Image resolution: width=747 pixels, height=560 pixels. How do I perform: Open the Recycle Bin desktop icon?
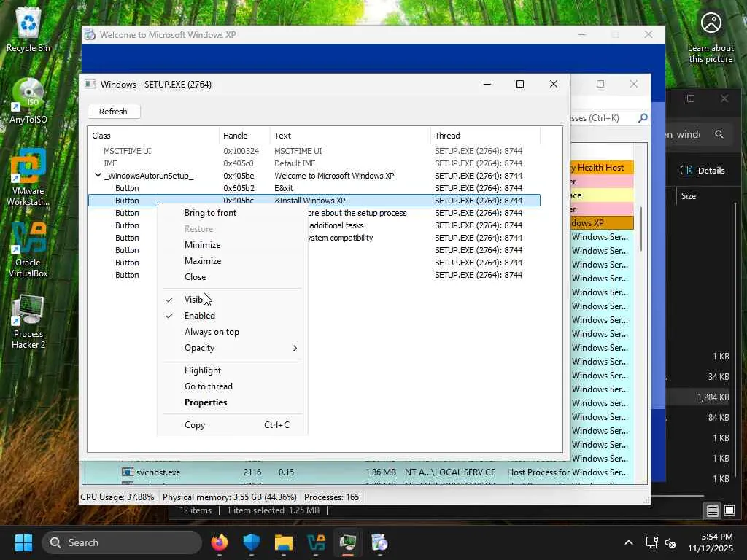[28, 31]
